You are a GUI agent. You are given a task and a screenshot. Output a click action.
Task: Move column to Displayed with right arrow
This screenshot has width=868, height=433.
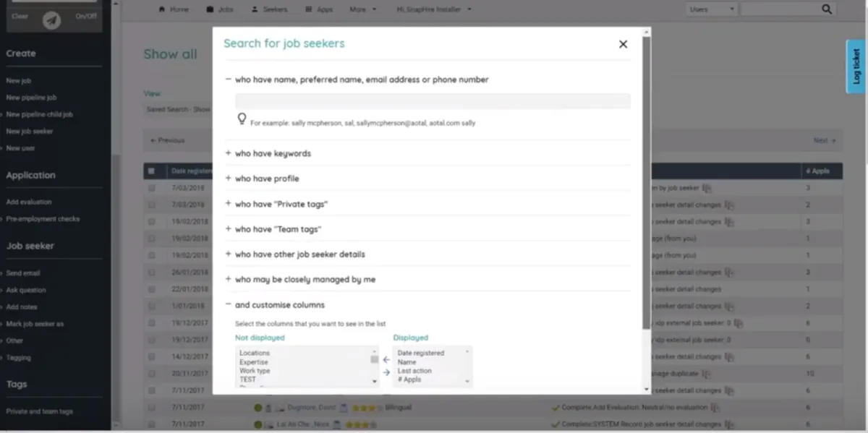(386, 372)
